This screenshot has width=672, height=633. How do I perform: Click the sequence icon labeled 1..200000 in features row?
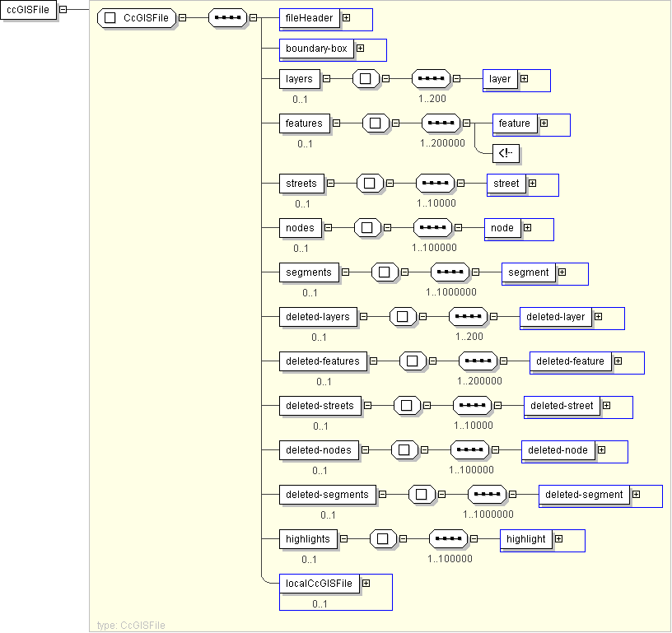point(441,123)
